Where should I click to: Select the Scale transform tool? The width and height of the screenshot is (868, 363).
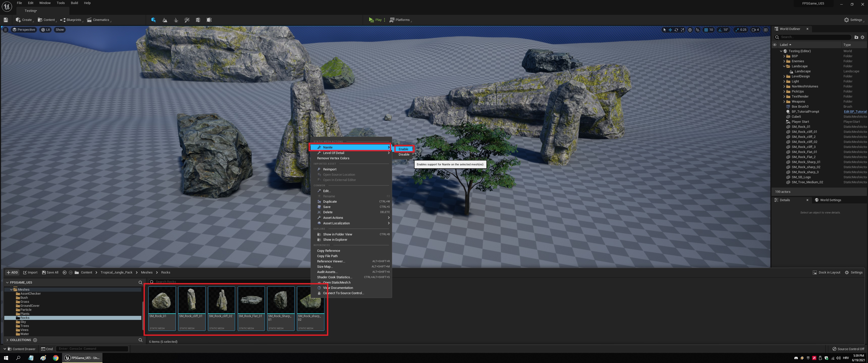coord(682,30)
